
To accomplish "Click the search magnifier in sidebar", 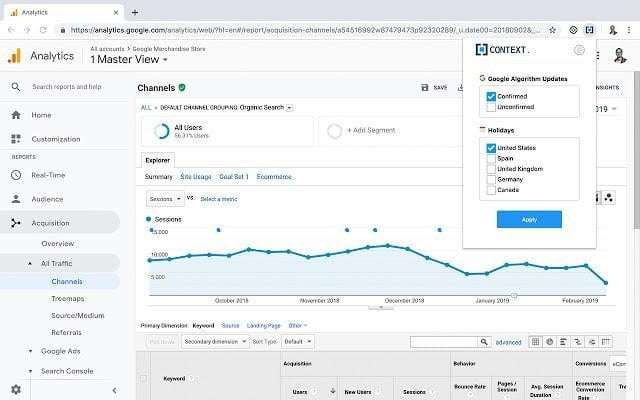I will [x=16, y=87].
